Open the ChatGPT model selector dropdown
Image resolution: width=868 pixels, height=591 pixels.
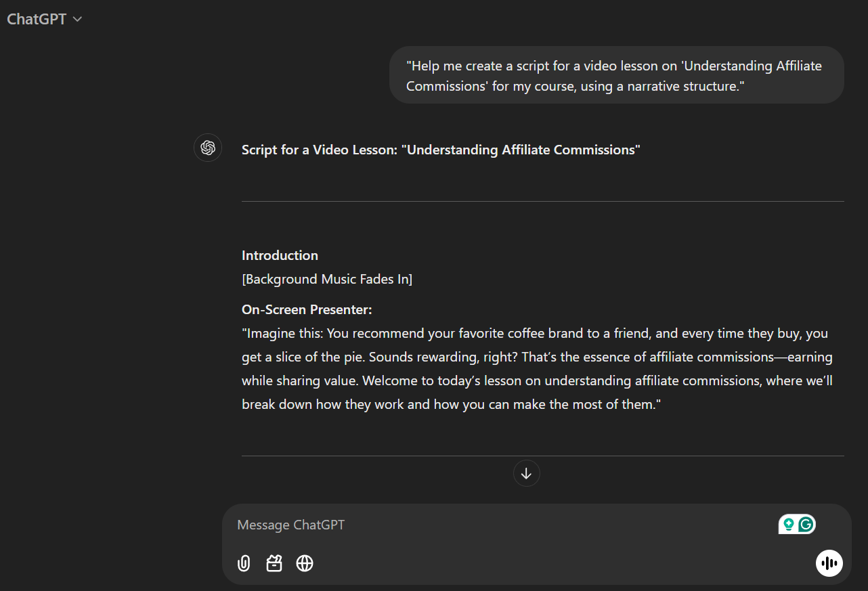pyautogui.click(x=44, y=19)
